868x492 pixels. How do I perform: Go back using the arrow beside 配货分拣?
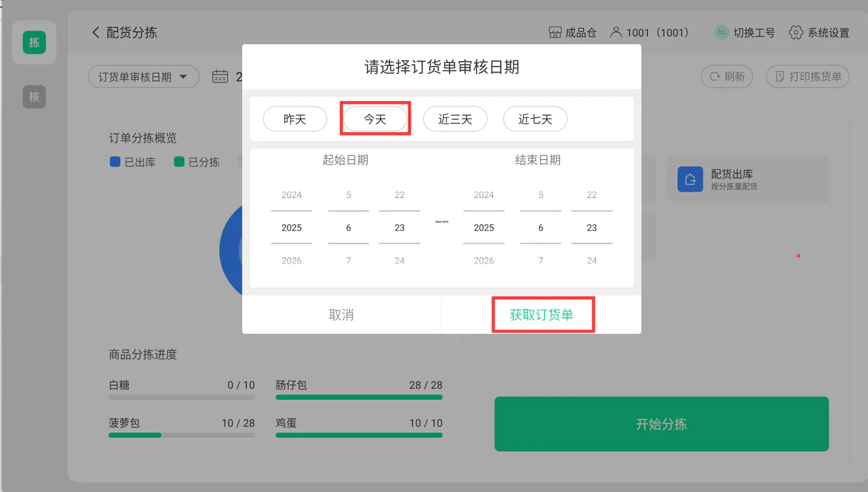coord(96,33)
